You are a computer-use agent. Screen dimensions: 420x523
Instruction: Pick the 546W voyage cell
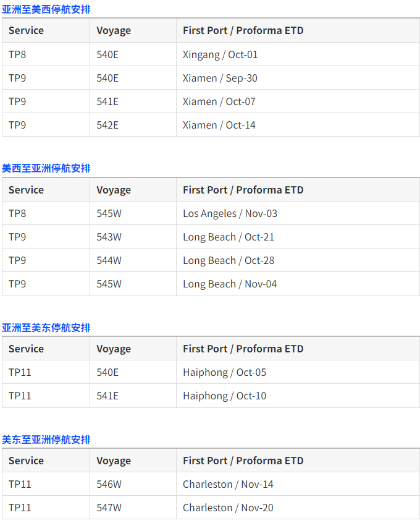(109, 484)
